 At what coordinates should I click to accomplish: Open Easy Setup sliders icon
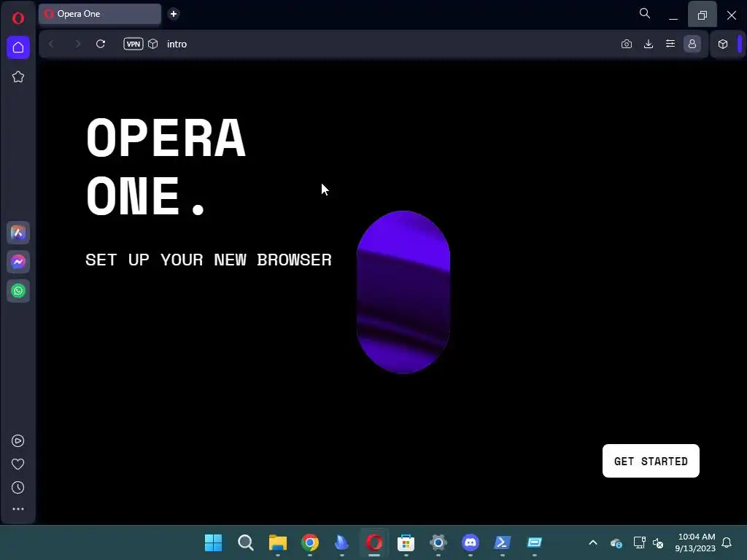670,44
